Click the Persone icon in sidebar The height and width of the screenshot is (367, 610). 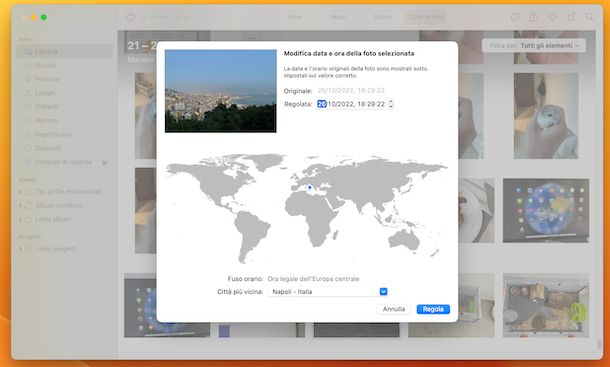point(28,79)
